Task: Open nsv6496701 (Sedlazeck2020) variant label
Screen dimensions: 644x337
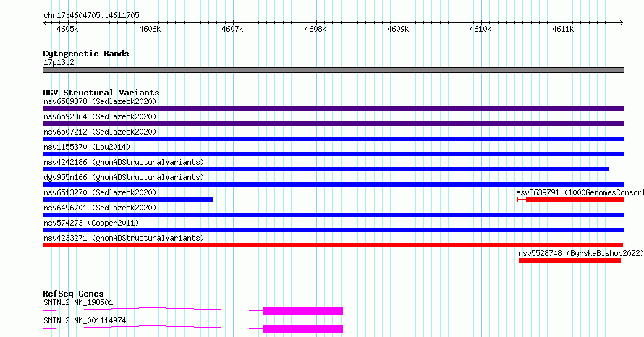Action: pos(100,208)
